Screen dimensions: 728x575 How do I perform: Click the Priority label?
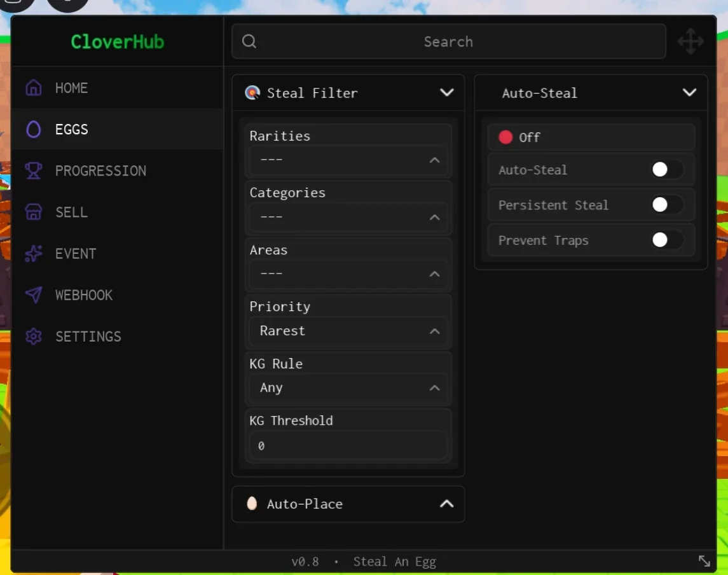coord(280,307)
